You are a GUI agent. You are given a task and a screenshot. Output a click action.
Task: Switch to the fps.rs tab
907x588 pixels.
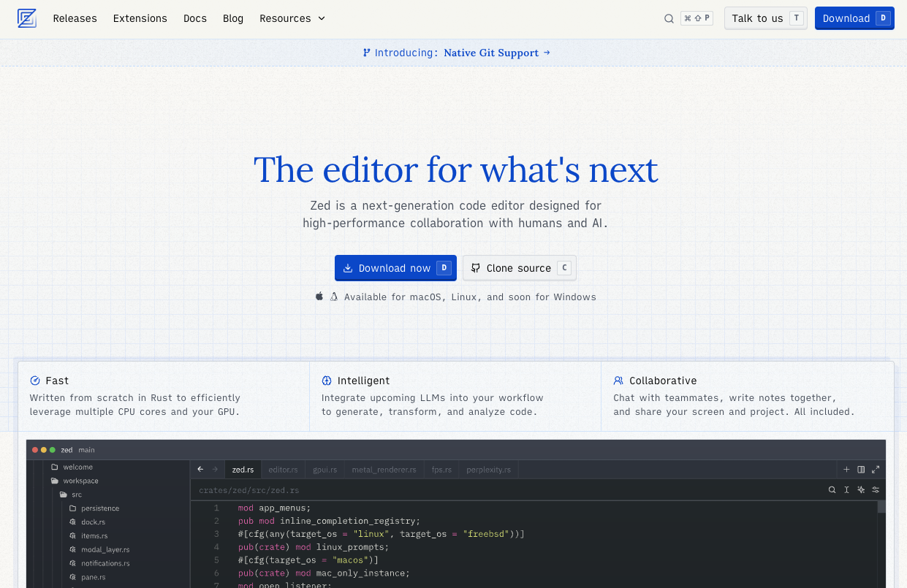point(441,469)
